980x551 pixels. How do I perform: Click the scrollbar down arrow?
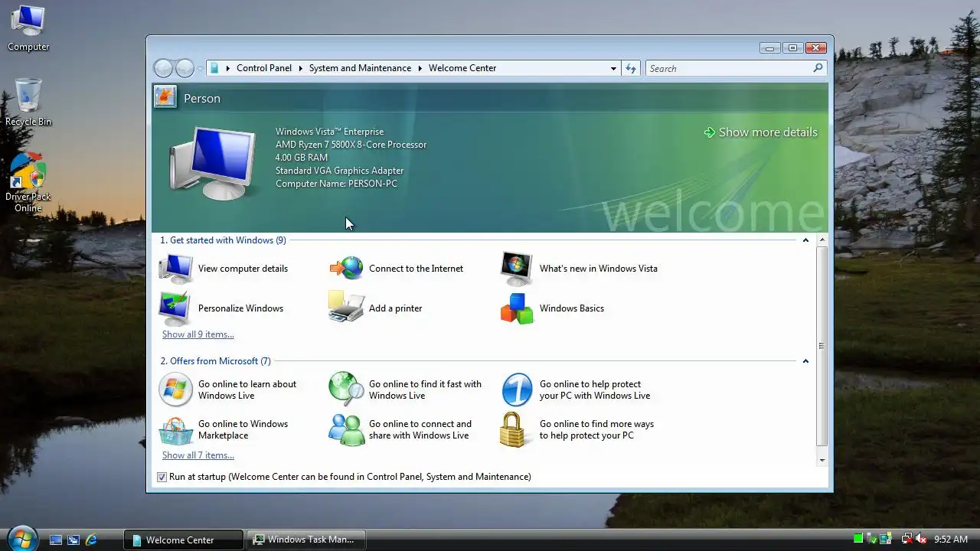(822, 460)
